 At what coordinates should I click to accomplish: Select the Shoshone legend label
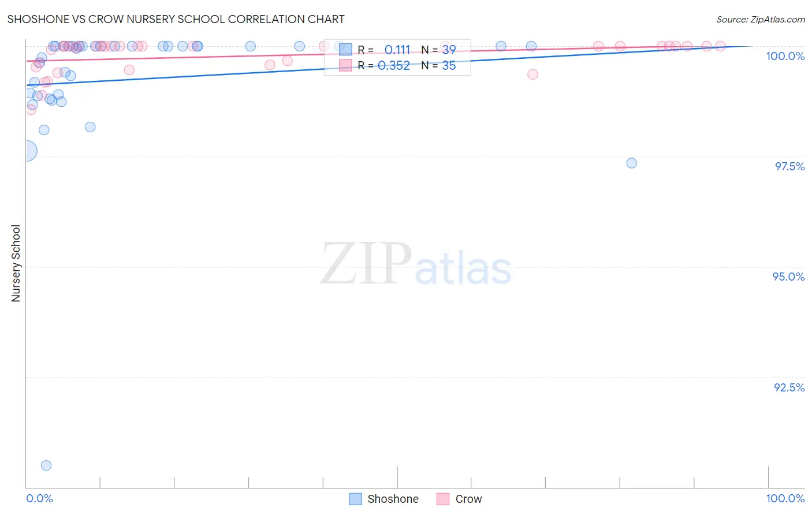[393, 499]
